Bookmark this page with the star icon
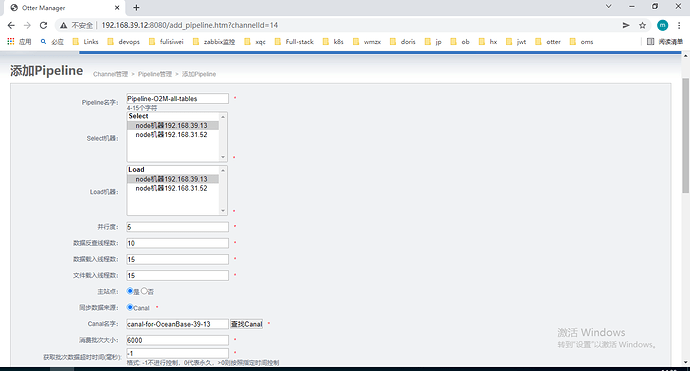 pyautogui.click(x=642, y=26)
